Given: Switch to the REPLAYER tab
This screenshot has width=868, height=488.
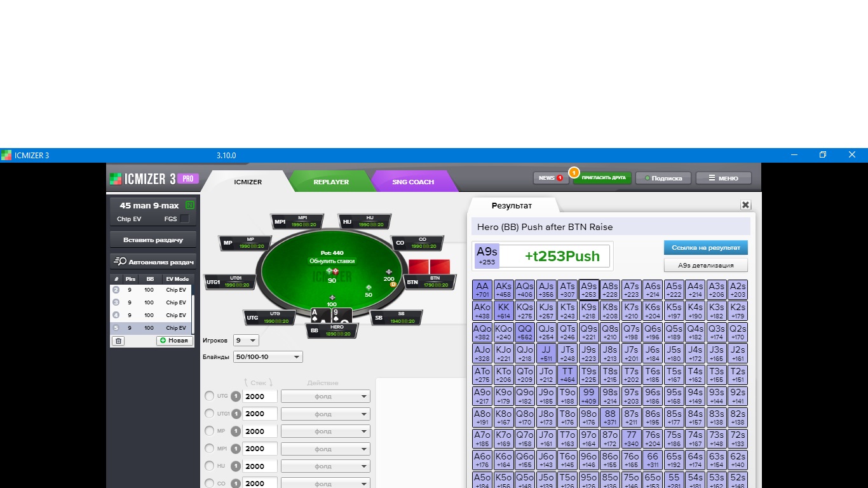Looking at the screenshot, I should (x=331, y=182).
